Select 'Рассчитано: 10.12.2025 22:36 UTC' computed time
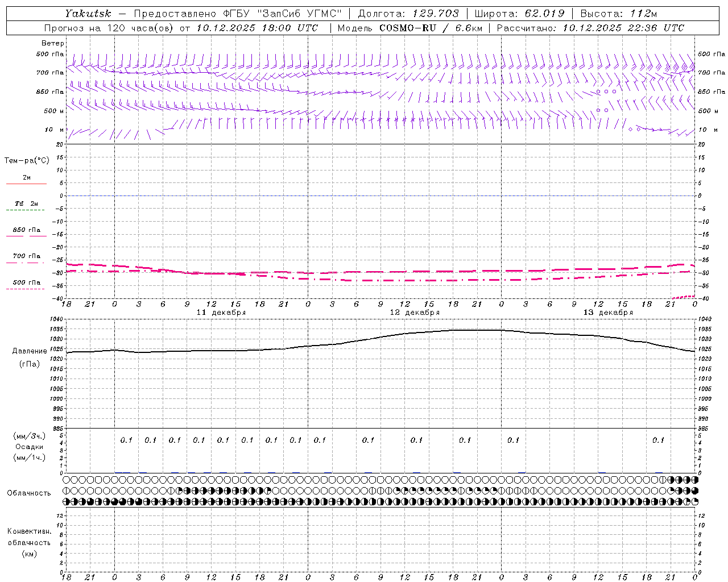Image resolution: width=728 pixels, height=582 pixels. [x=590, y=28]
